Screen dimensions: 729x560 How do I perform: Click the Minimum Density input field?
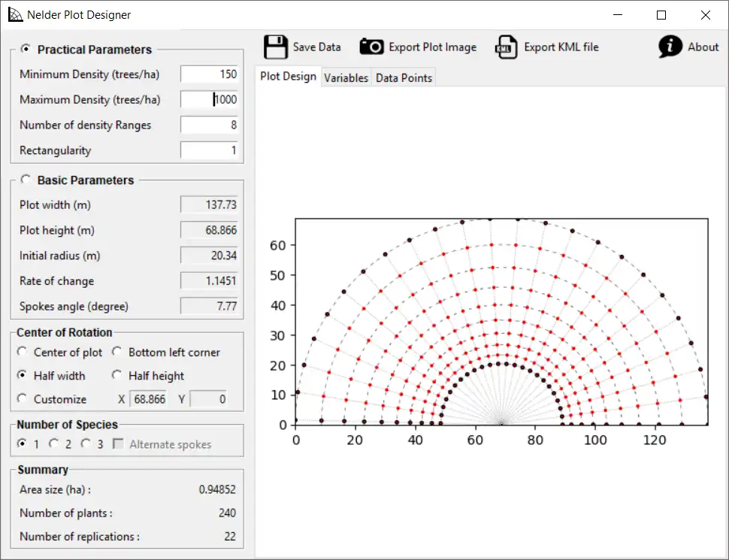coord(209,74)
